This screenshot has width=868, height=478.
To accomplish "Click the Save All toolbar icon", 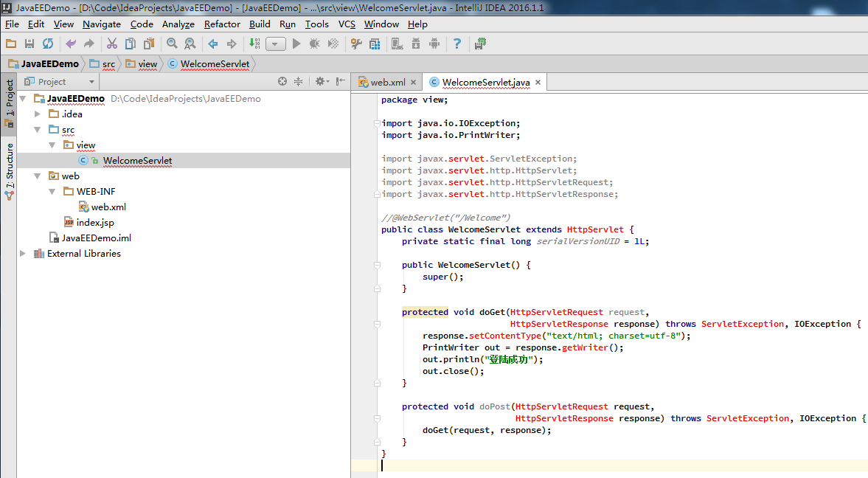I will pos(29,44).
